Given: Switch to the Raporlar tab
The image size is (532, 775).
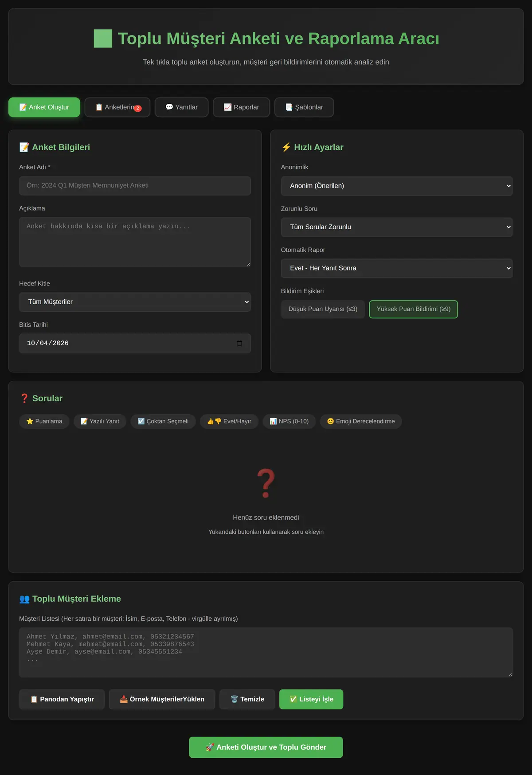Looking at the screenshot, I should pos(242,107).
